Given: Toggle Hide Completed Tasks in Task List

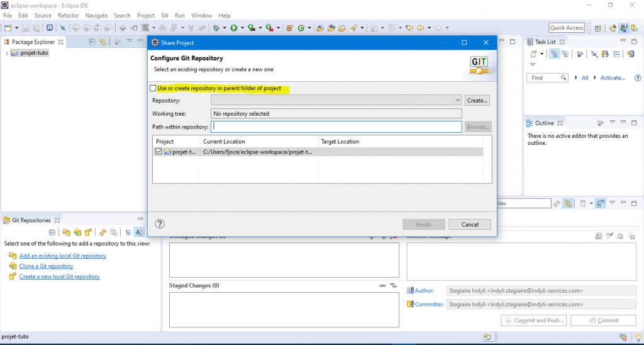Looking at the screenshot, I should pyautogui.click(x=594, y=54).
